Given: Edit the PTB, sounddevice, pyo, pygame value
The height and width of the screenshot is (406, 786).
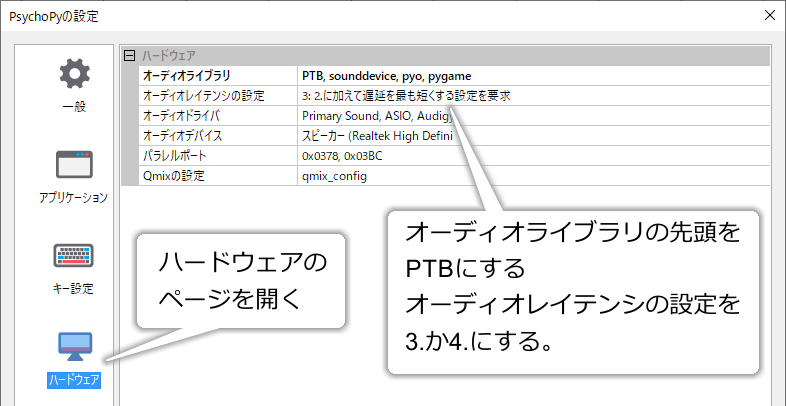Looking at the screenshot, I should click(x=533, y=76).
